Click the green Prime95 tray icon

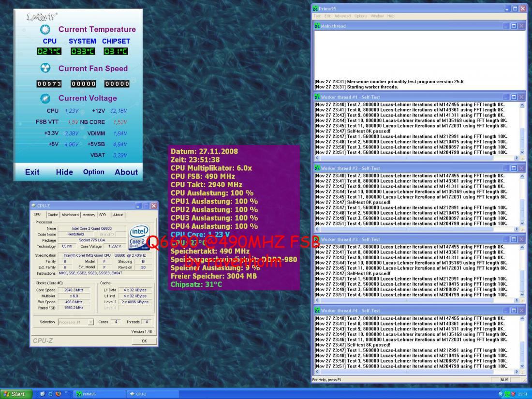pos(507,394)
